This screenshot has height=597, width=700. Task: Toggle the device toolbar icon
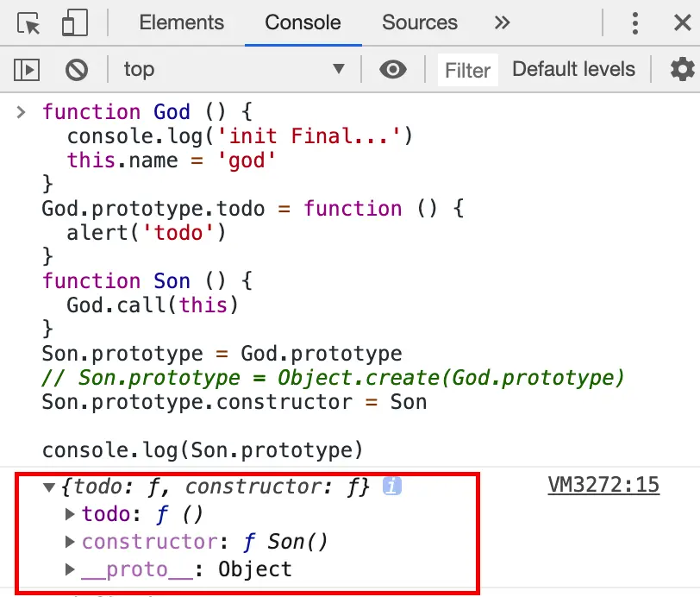(75, 23)
